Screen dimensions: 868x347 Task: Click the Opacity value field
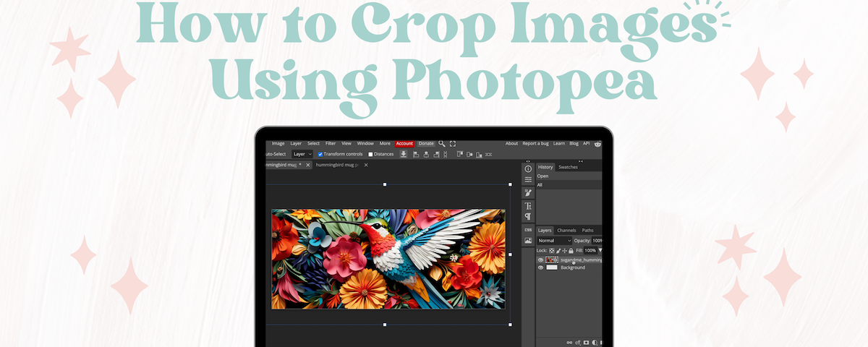tap(597, 241)
